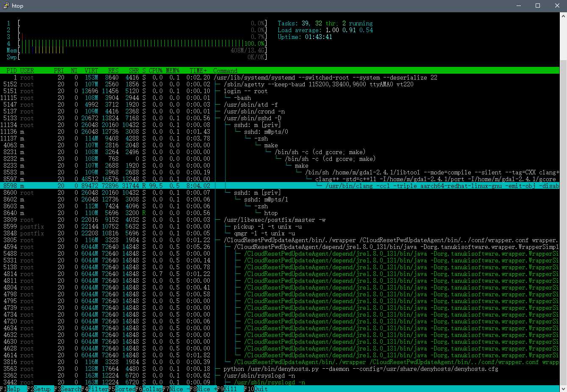The width and height of the screenshot is (567, 392).
Task: Click F7 Nice - in the function bar
Action: 176,389
